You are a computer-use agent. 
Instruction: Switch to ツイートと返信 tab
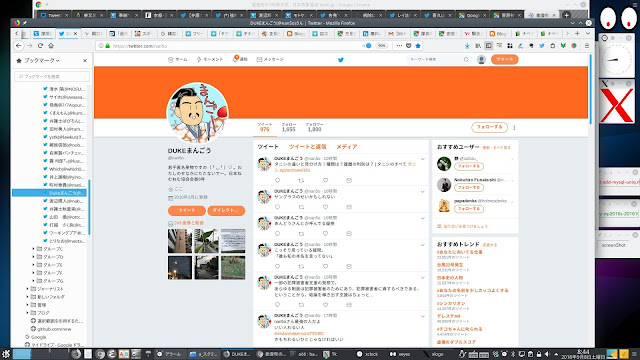point(307,147)
